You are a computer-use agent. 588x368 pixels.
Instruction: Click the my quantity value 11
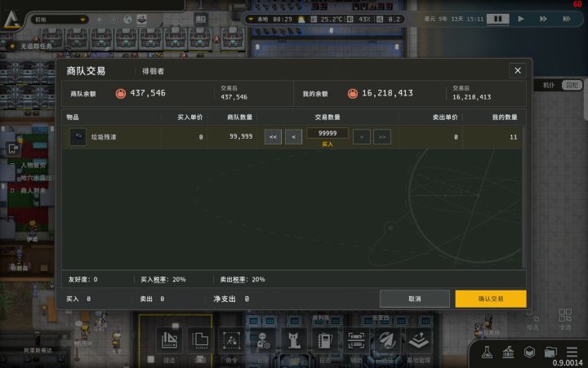(x=514, y=137)
